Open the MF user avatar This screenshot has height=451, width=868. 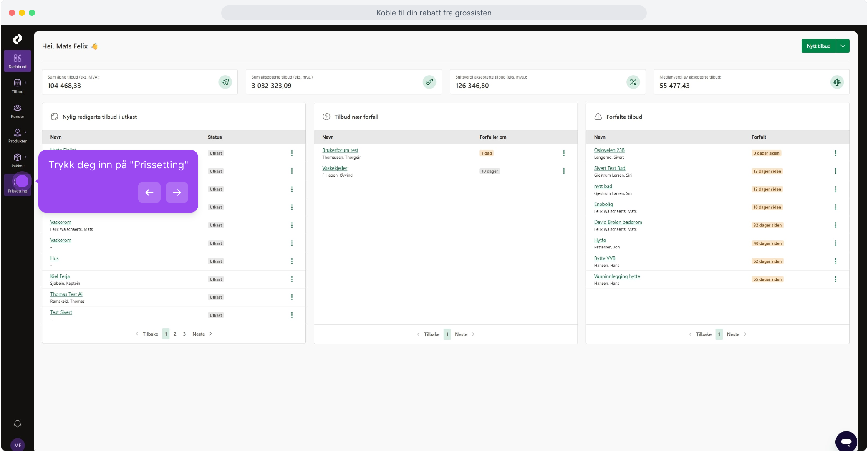18,445
